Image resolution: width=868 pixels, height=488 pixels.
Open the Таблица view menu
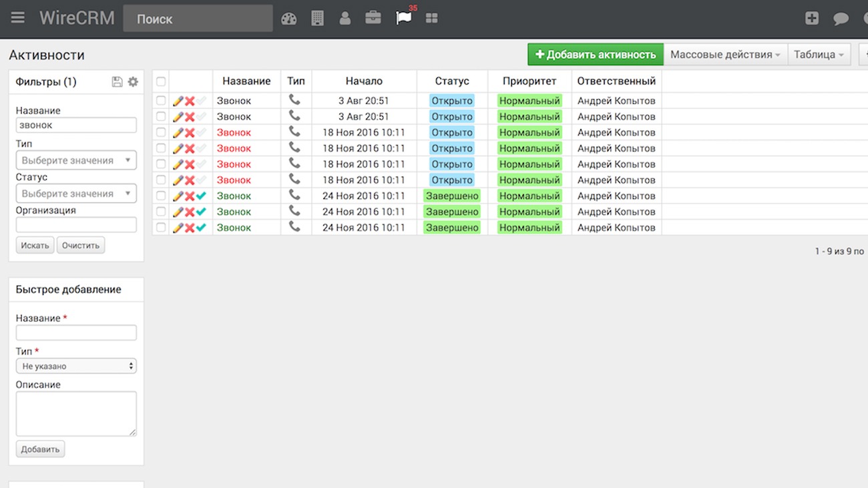click(819, 55)
